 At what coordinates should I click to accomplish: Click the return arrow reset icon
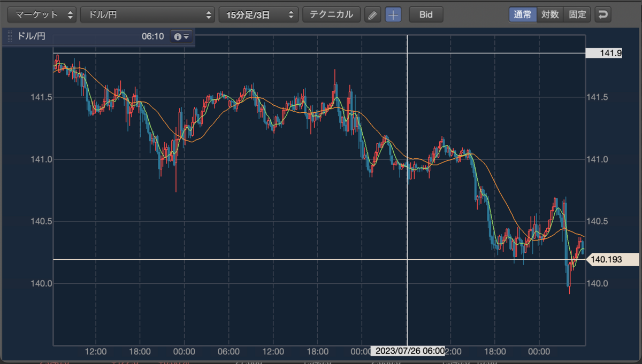pos(603,14)
